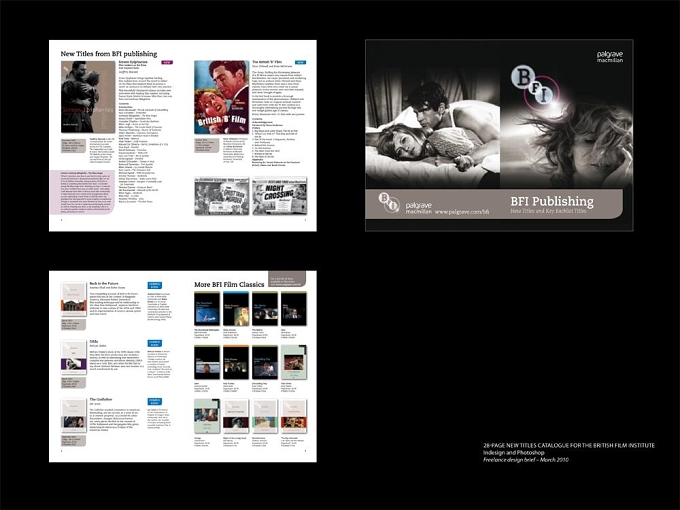
Task: Click the small BFI logo in the grey banner
Action: [389, 202]
